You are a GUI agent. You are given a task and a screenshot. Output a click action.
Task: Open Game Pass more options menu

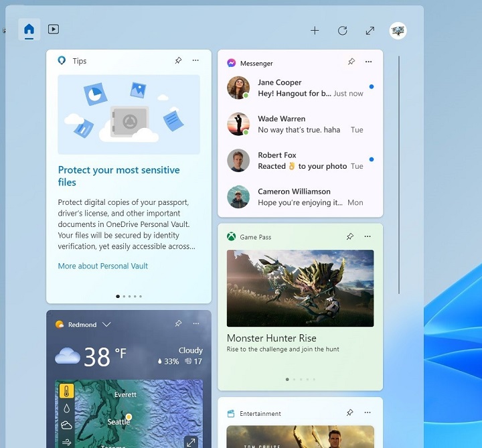coord(368,237)
